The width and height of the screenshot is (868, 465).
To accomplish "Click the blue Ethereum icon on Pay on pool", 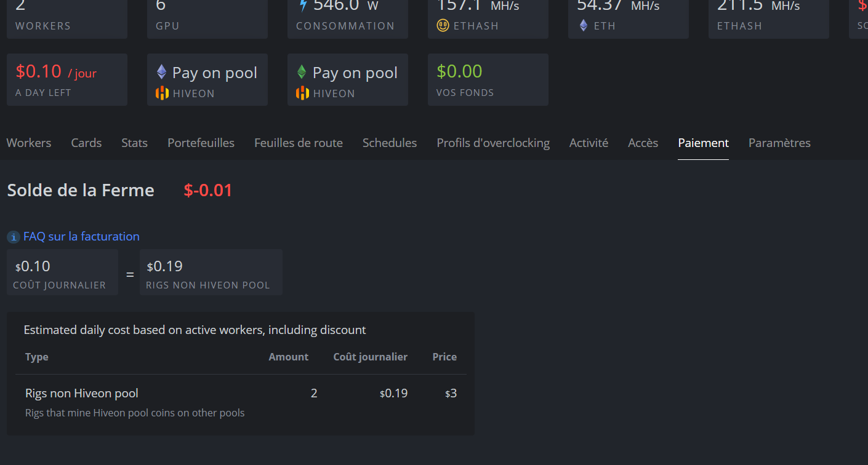I will coord(161,73).
